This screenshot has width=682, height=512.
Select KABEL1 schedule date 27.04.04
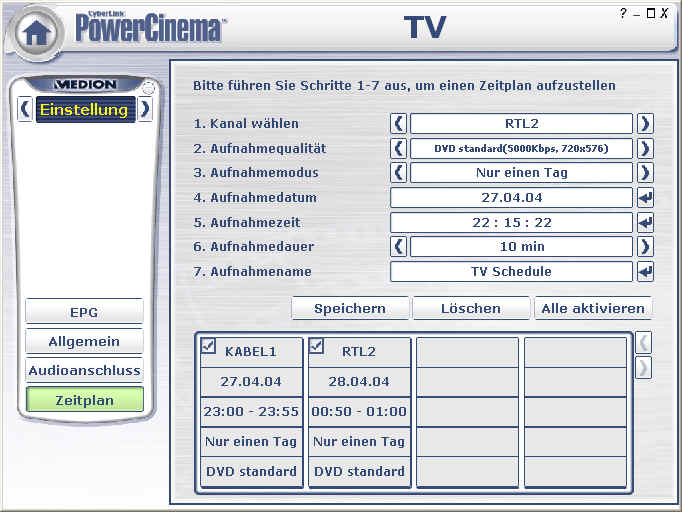[x=251, y=382]
